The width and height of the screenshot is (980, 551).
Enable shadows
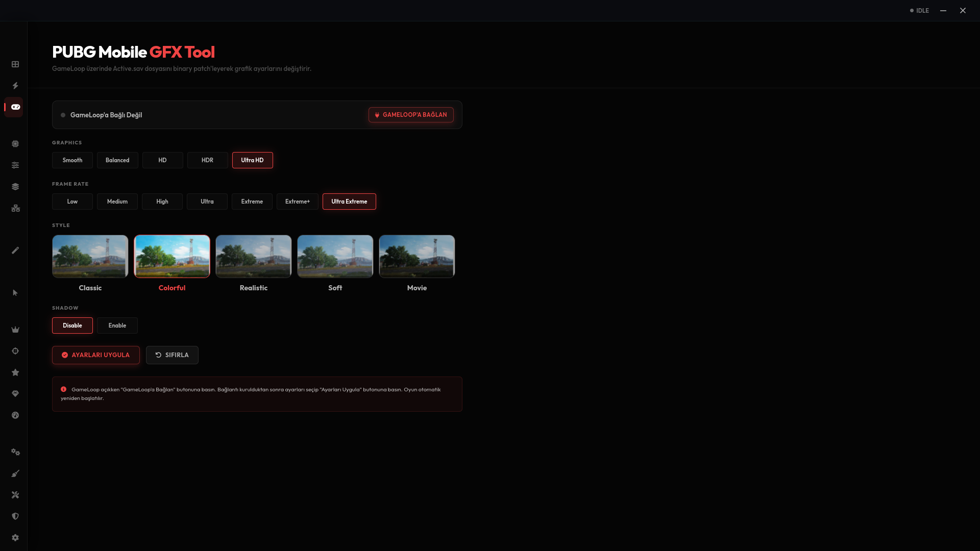[117, 325]
